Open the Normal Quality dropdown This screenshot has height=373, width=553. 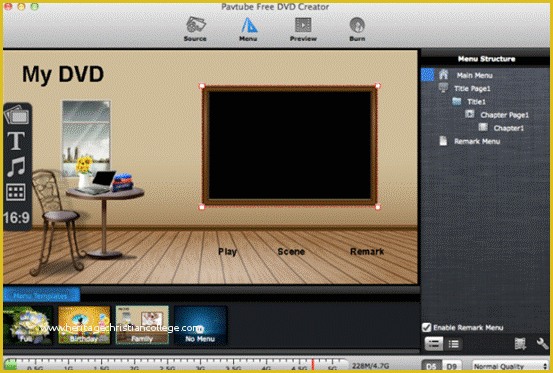[511, 366]
